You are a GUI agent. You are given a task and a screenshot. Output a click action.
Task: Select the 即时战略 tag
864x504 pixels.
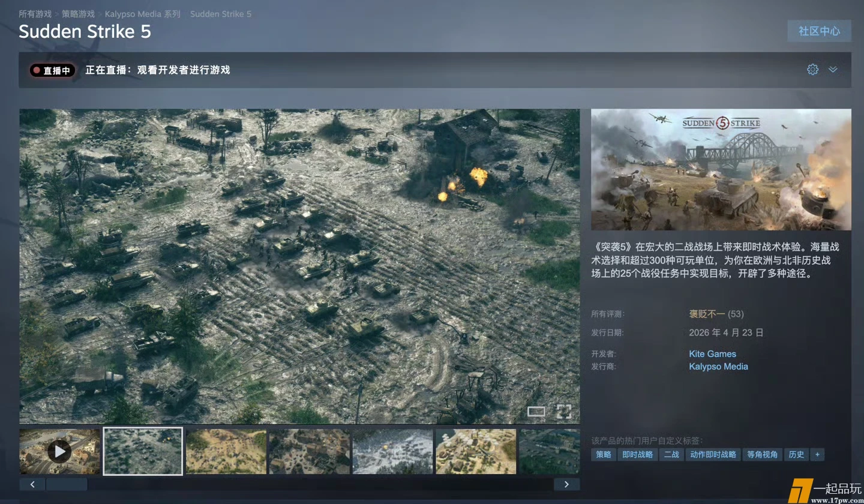(637, 455)
